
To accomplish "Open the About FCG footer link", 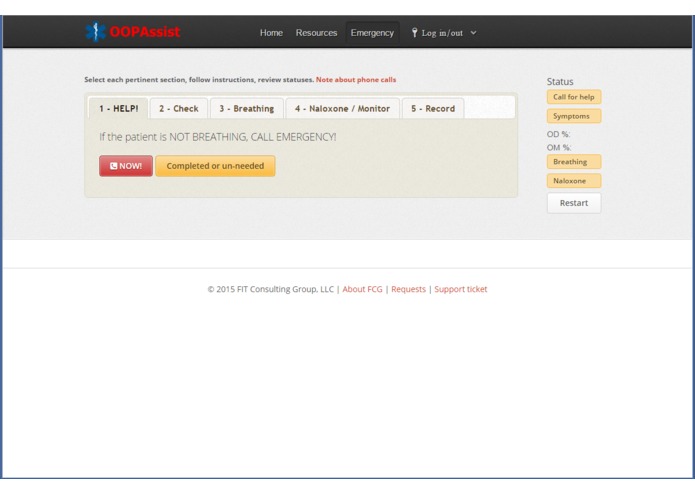I will pos(362,289).
